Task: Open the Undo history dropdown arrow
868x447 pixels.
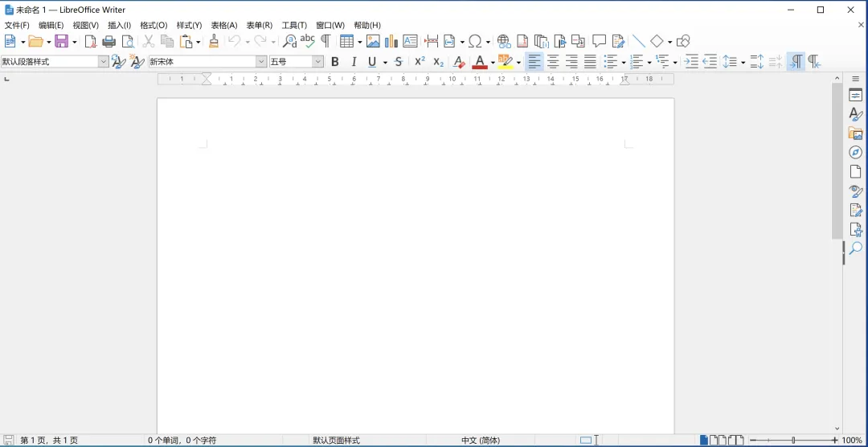Action: tap(248, 42)
